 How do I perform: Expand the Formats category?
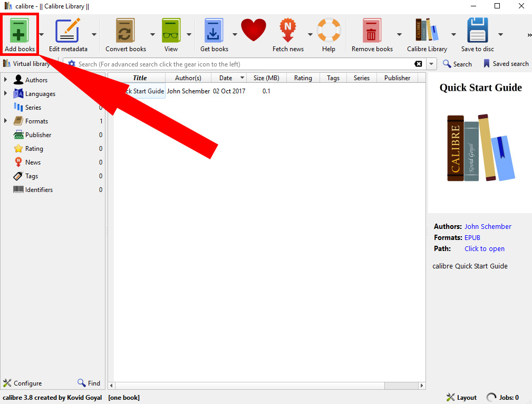[5, 121]
